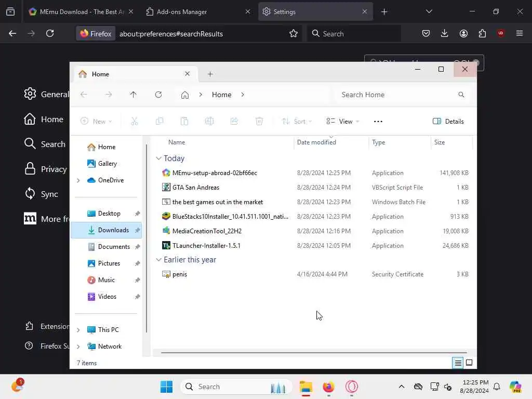532x399 pixels.
Task: Open the Firefox hamburger application menu
Action: (520, 33)
